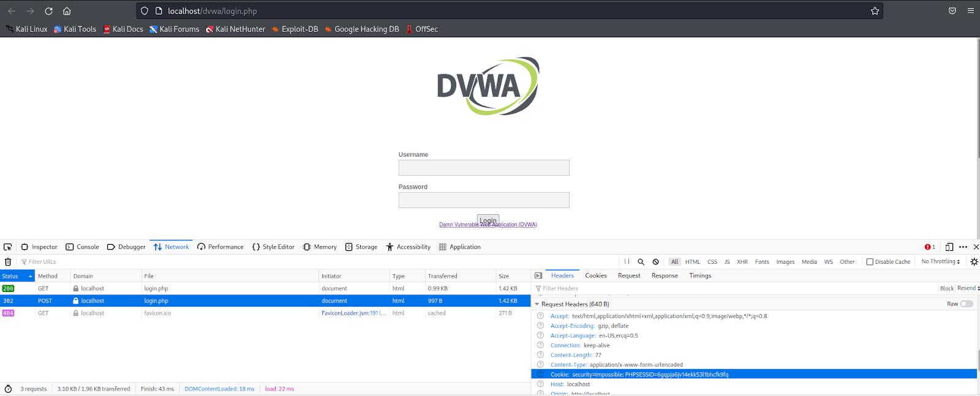Enable the Disable Cache checkbox
The height and width of the screenshot is (396, 980).
[870, 262]
